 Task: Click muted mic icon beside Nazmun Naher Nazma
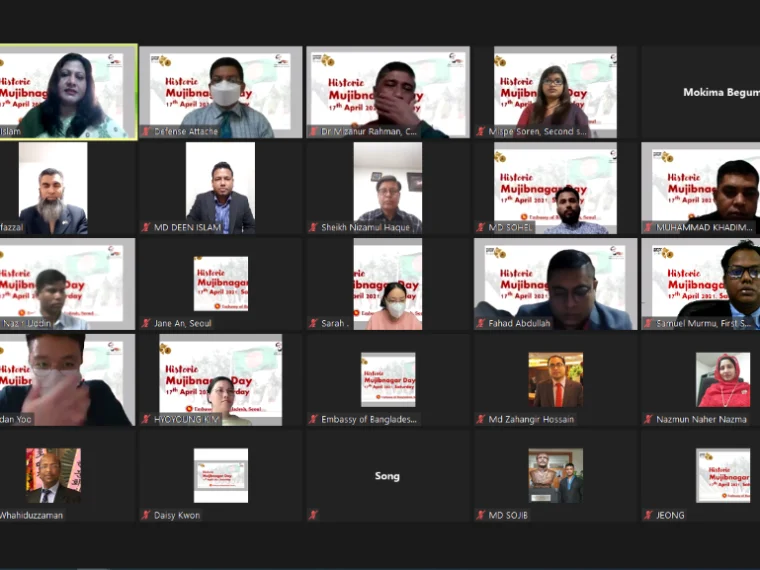tap(648, 419)
